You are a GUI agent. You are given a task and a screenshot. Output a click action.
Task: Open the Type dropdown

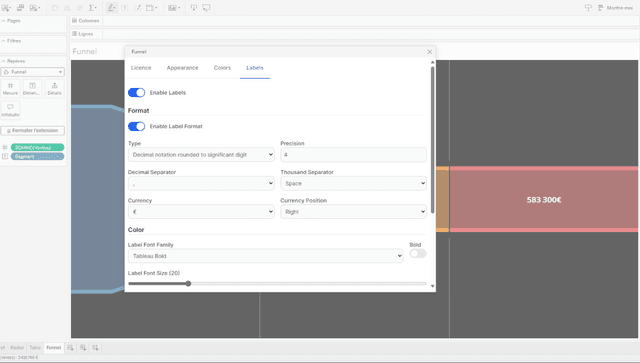point(201,155)
